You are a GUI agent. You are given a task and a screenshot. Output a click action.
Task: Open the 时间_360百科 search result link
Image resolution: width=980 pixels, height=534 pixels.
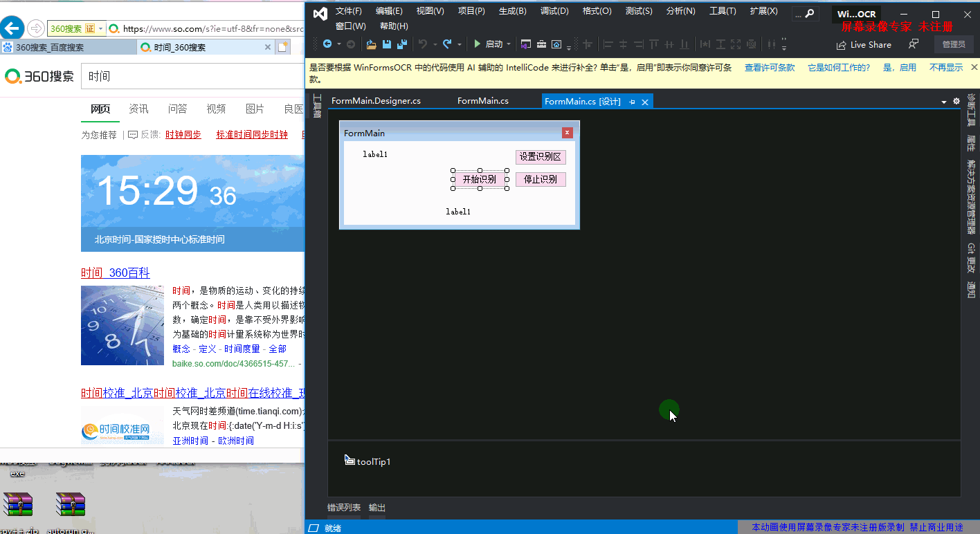116,273
